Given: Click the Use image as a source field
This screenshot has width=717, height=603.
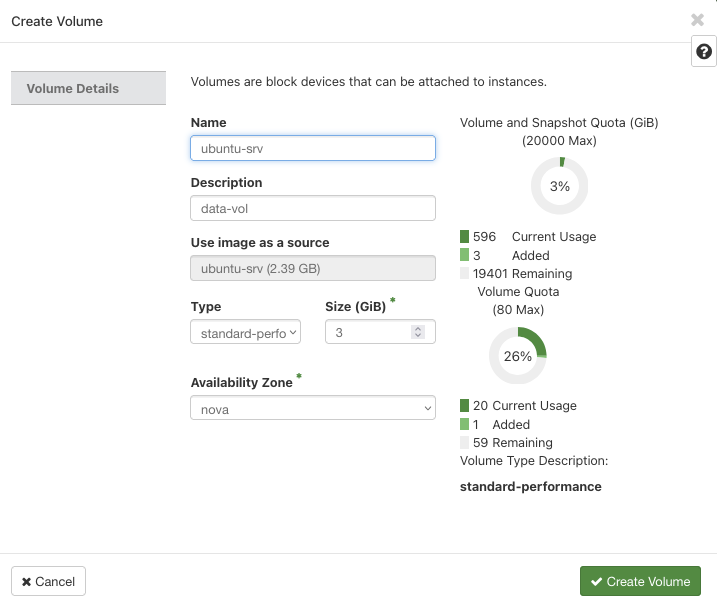Looking at the screenshot, I should [313, 268].
